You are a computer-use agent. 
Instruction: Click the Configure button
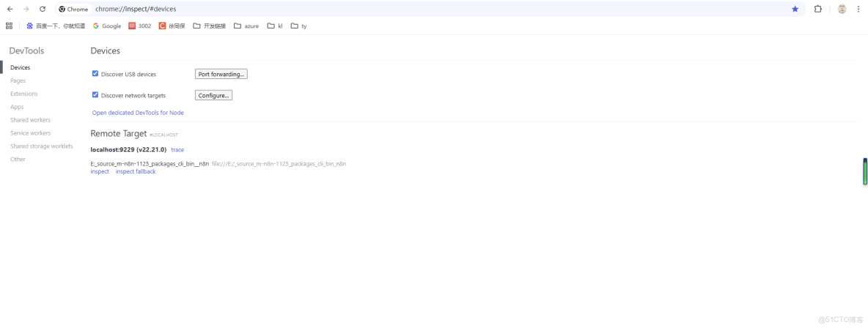point(213,95)
